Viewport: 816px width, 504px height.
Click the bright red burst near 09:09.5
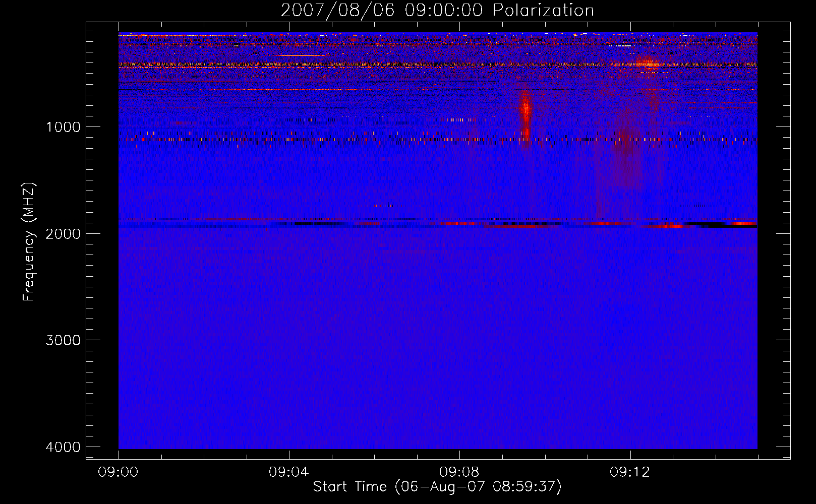(526, 116)
